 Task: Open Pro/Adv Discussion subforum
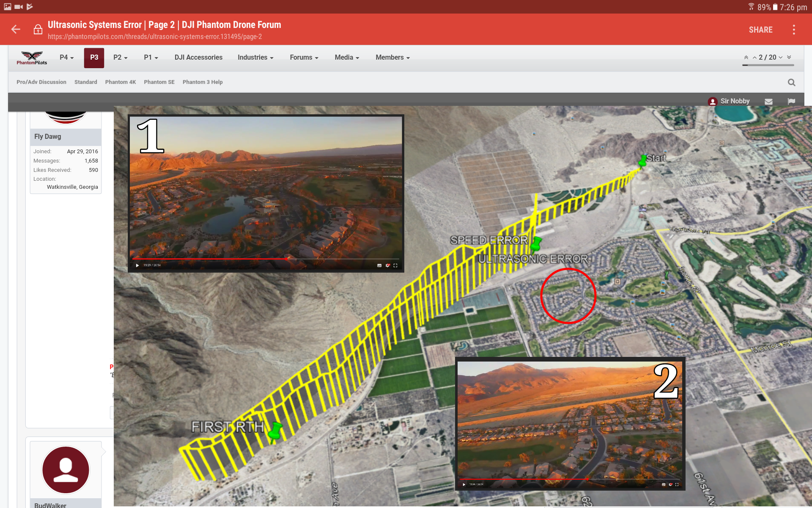click(x=41, y=82)
